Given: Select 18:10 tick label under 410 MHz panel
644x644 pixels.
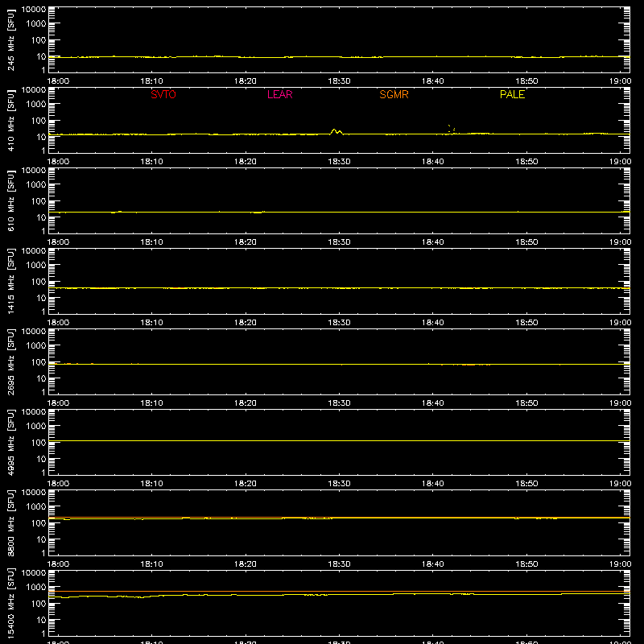Looking at the screenshot, I should (151, 162).
